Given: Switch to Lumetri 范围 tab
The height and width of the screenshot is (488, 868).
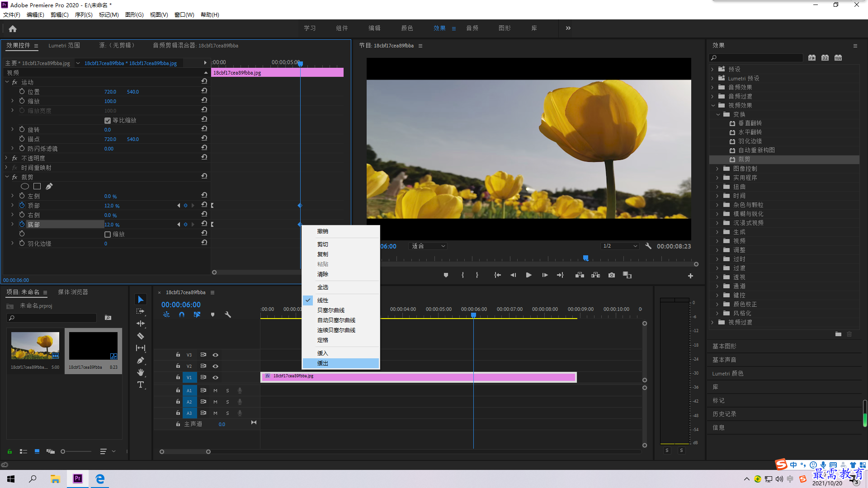Looking at the screenshot, I should [64, 45].
